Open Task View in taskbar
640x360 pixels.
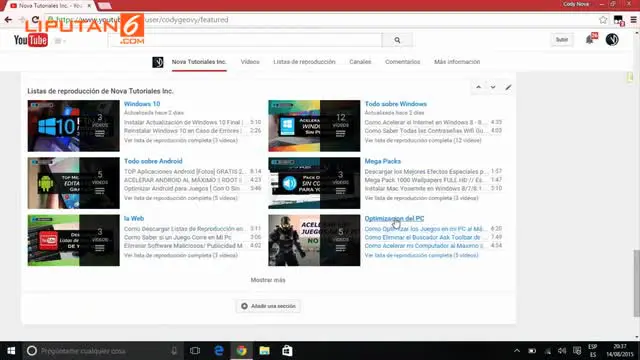tap(195, 351)
